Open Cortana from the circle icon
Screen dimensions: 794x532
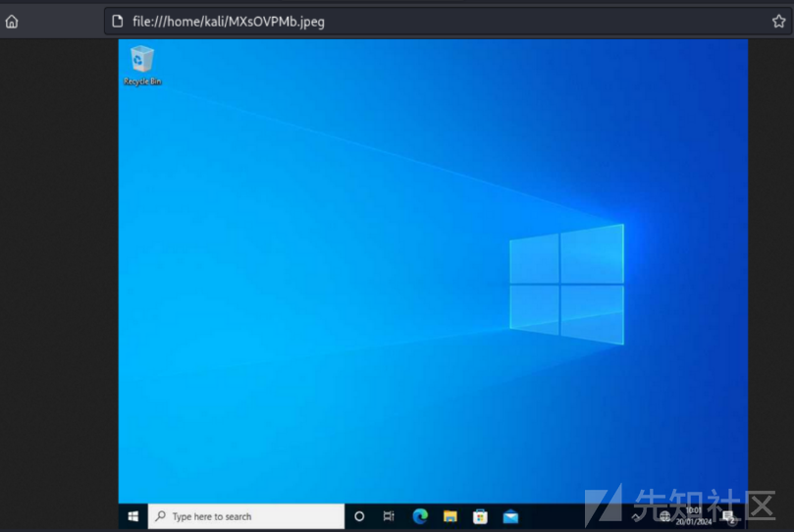click(x=359, y=516)
